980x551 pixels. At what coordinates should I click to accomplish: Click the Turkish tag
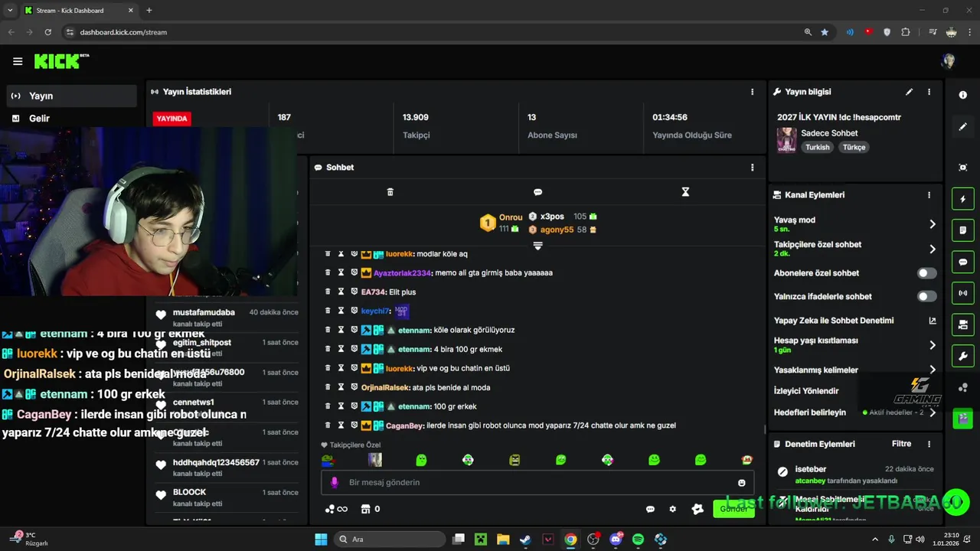[x=817, y=147]
